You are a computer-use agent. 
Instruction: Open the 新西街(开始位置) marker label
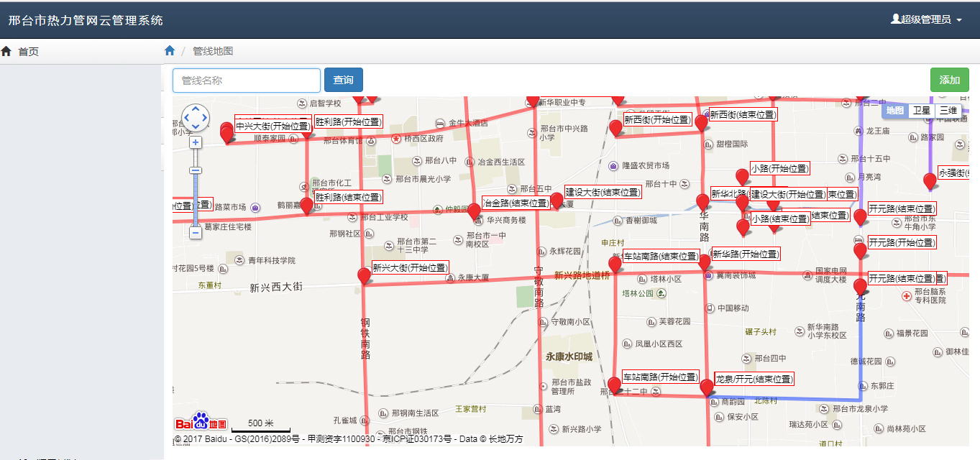tap(656, 118)
